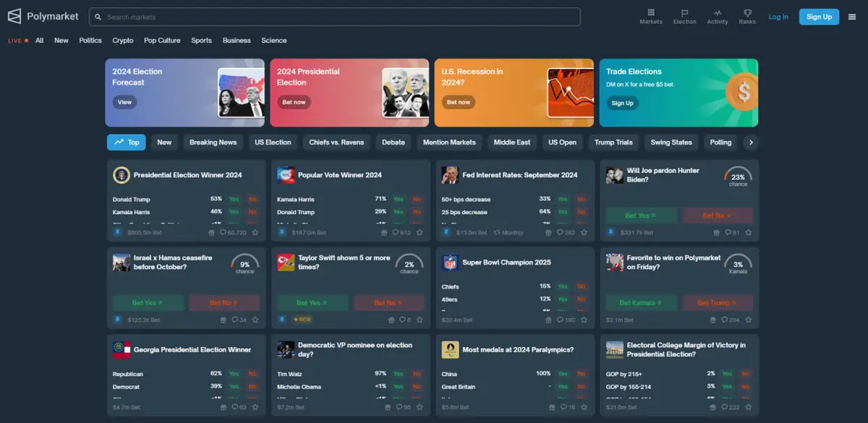
Task: Switch to the Crypto category
Action: click(123, 40)
